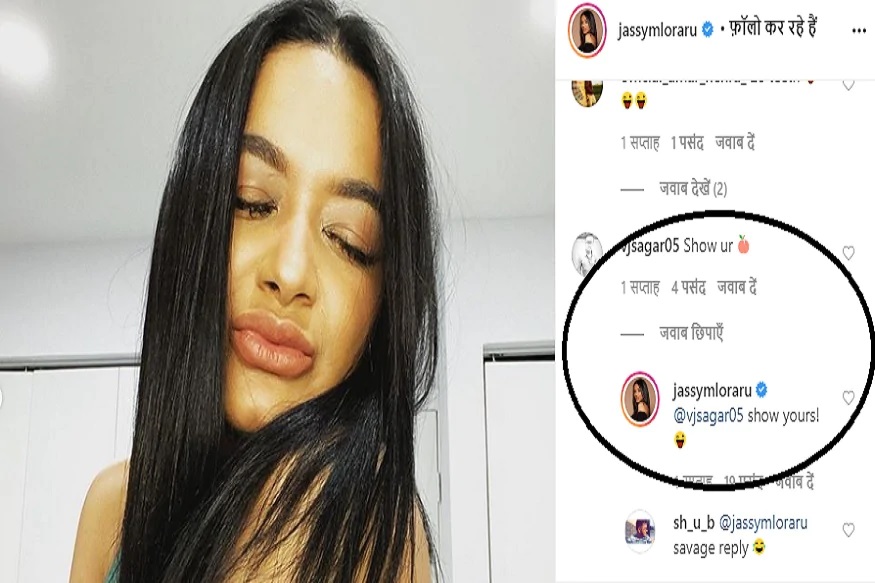The height and width of the screenshot is (583, 875).
Task: Click the selfie post photo
Action: [x=277, y=291]
